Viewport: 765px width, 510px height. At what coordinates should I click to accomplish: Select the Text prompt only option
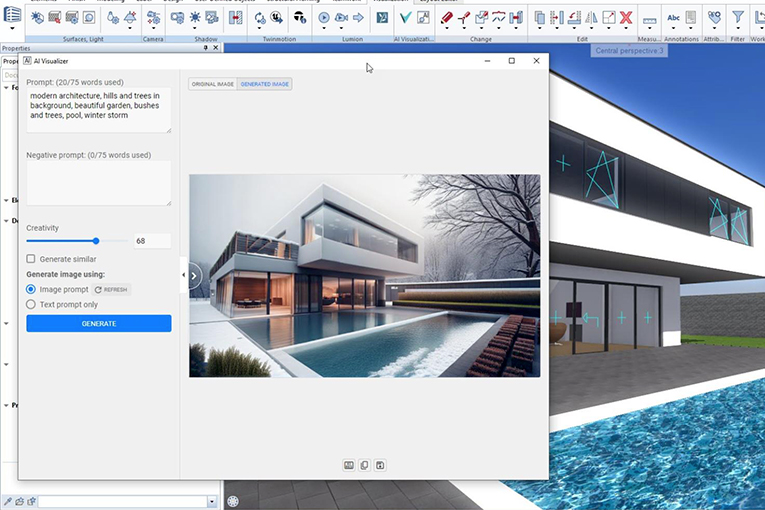pyautogui.click(x=31, y=304)
